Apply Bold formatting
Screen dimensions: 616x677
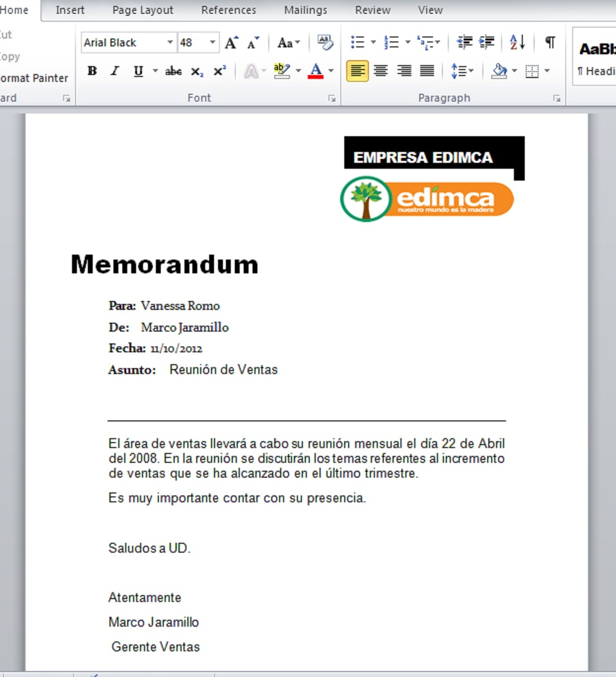click(92, 71)
